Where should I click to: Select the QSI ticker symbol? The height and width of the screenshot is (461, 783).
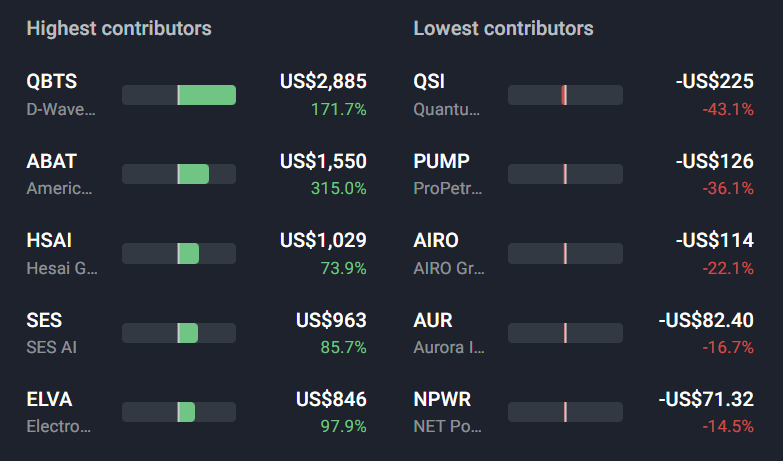click(429, 81)
